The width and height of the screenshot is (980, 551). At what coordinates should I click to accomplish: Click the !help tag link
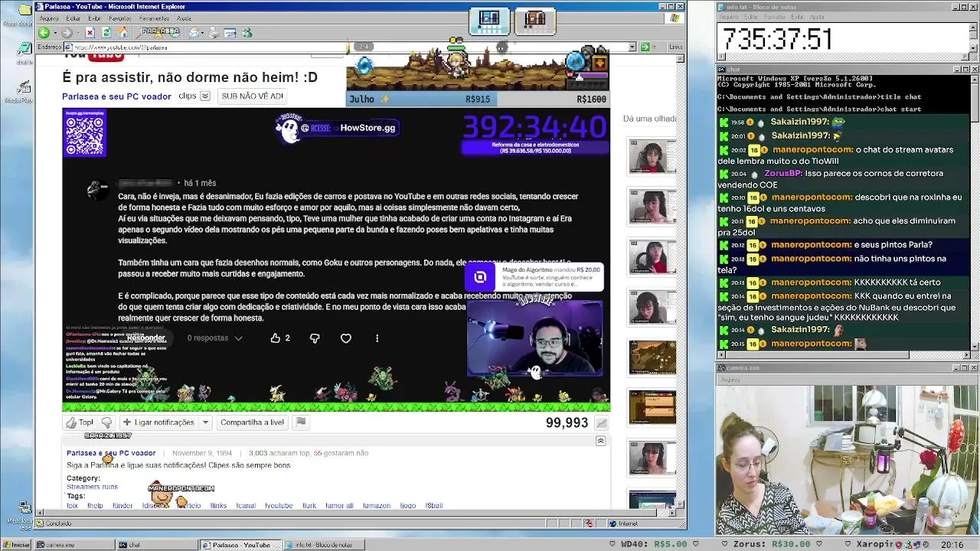click(95, 506)
